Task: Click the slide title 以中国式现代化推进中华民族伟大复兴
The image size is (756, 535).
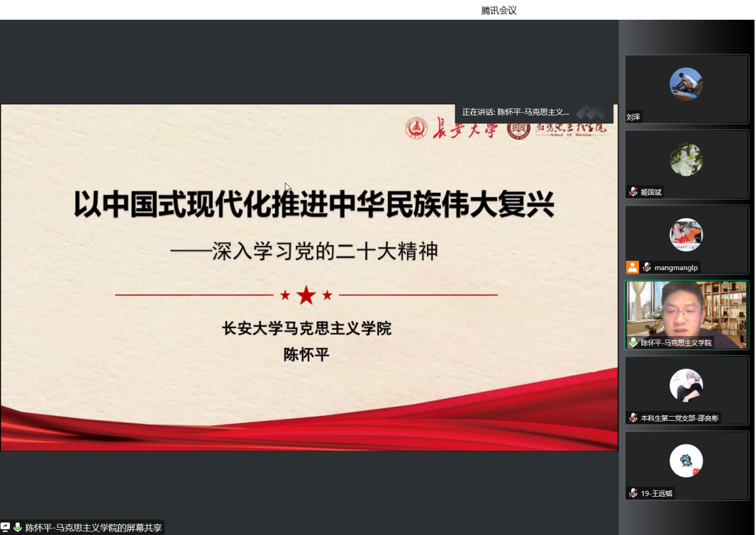Action: click(313, 205)
